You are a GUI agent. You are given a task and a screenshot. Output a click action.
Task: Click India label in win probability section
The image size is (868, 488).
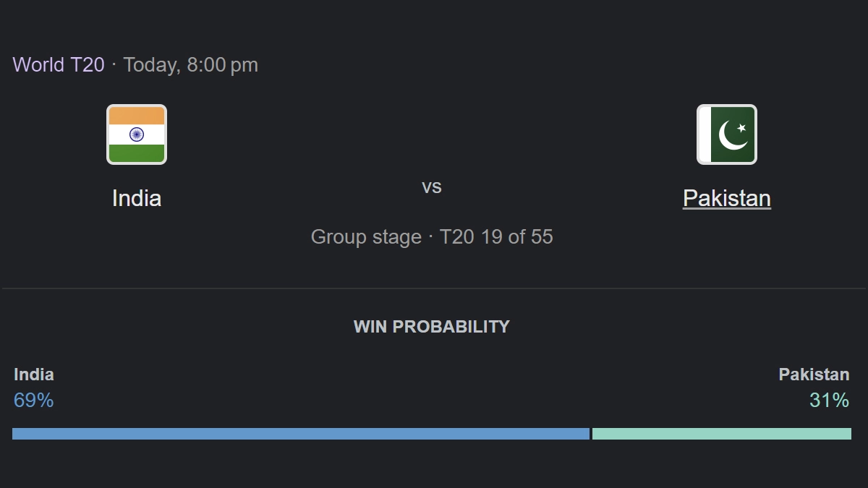pos(34,374)
